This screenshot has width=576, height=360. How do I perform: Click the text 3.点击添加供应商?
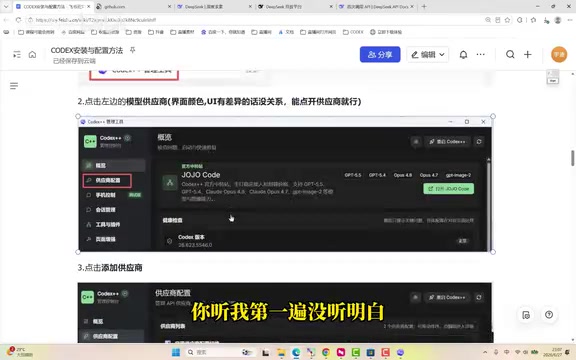[110, 267]
